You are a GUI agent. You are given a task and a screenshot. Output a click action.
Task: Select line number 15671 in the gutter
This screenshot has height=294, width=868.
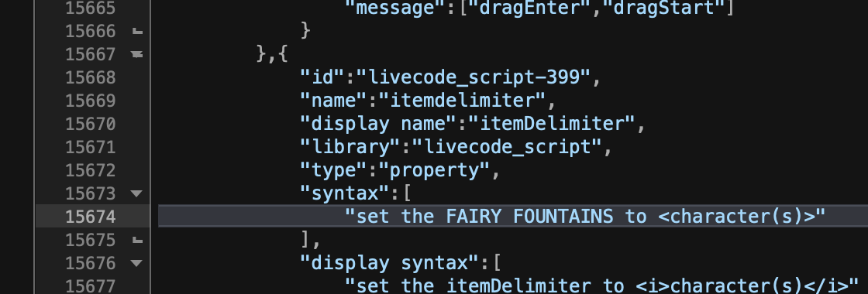(90, 147)
